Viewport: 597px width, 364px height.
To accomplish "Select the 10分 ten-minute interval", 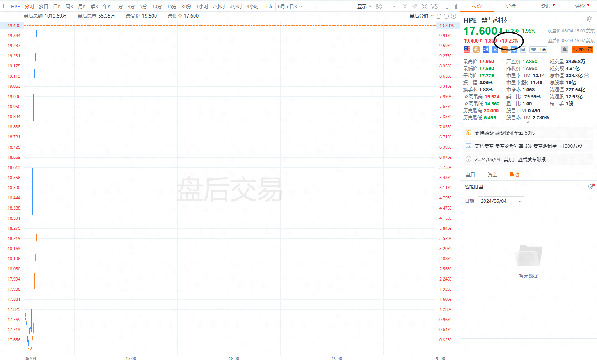I will (157, 6).
